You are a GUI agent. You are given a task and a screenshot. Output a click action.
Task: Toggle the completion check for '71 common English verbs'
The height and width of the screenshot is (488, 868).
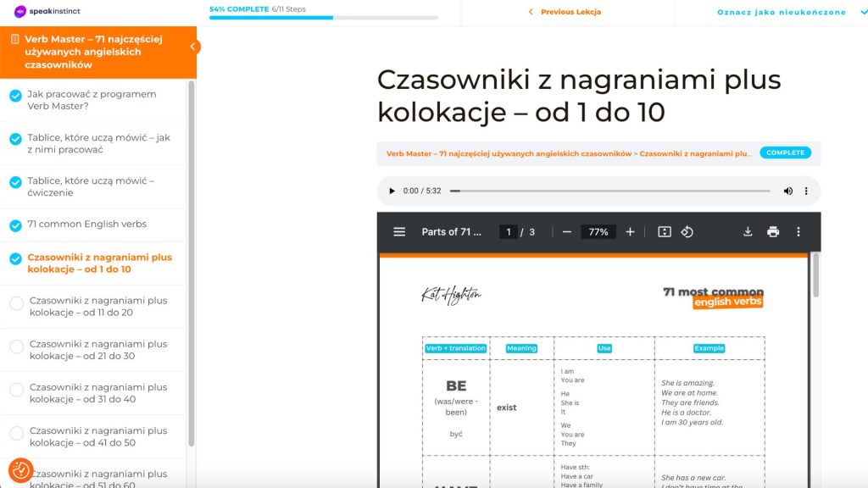(15, 225)
